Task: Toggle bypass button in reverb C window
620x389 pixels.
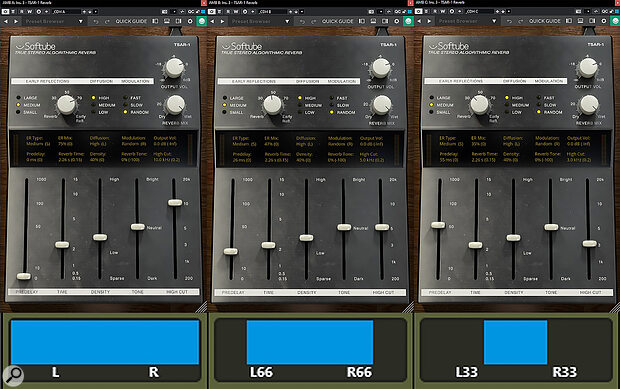Action: coord(419,11)
